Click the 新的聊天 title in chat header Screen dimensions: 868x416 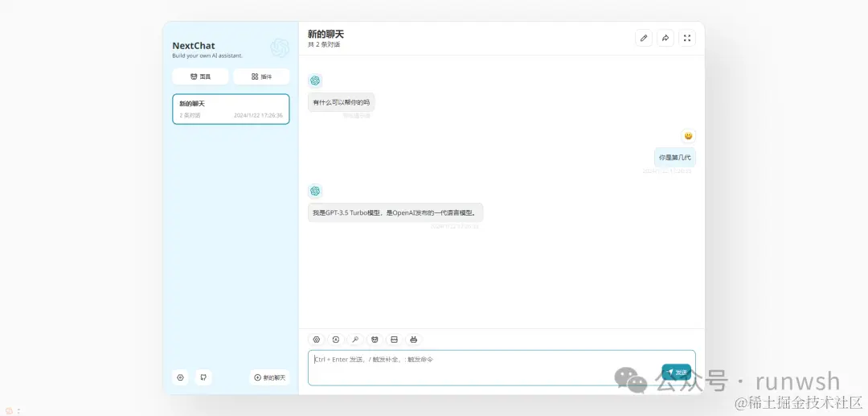point(326,35)
